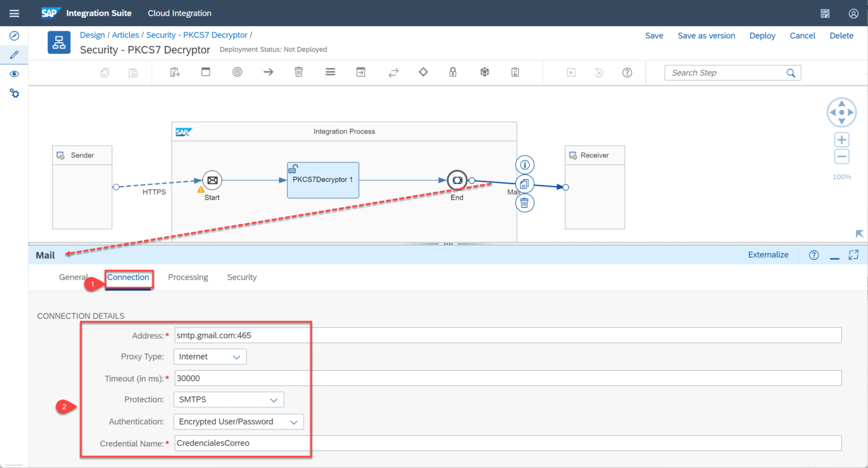The height and width of the screenshot is (468, 868).
Task: Click the Deploy button
Action: point(763,36)
